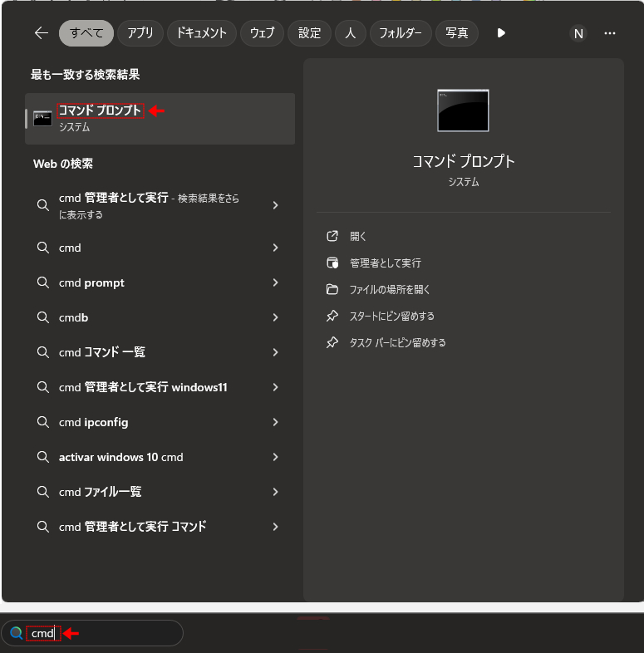Select the plain cmd web suggestion
Viewport: 644px width, 653px height.
coord(160,248)
